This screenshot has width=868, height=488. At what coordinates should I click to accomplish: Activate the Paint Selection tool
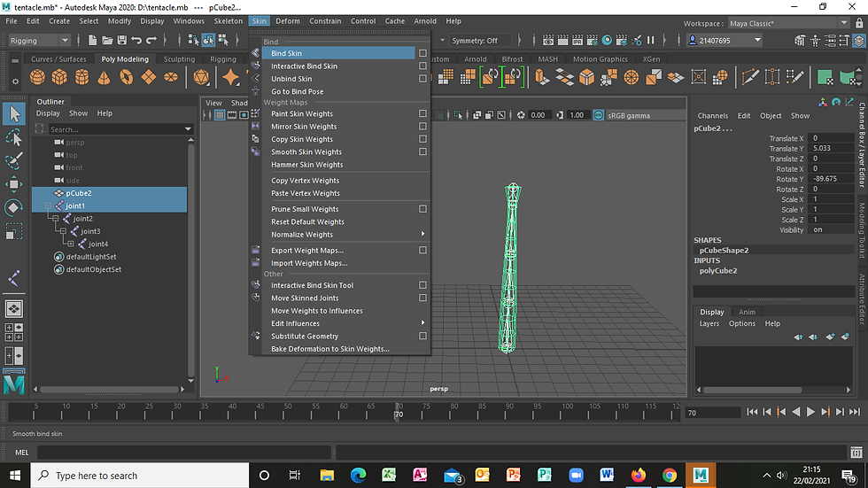(x=14, y=160)
